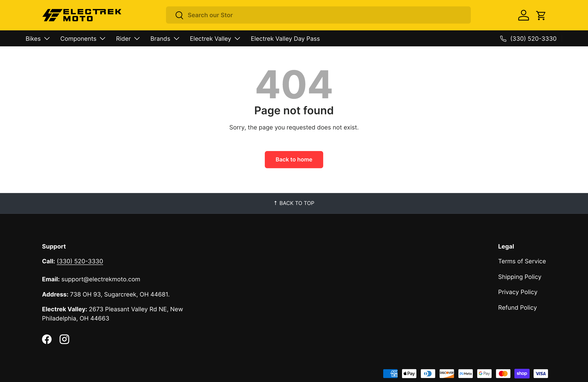
Task: Click the phone icon in navigation bar
Action: (503, 39)
